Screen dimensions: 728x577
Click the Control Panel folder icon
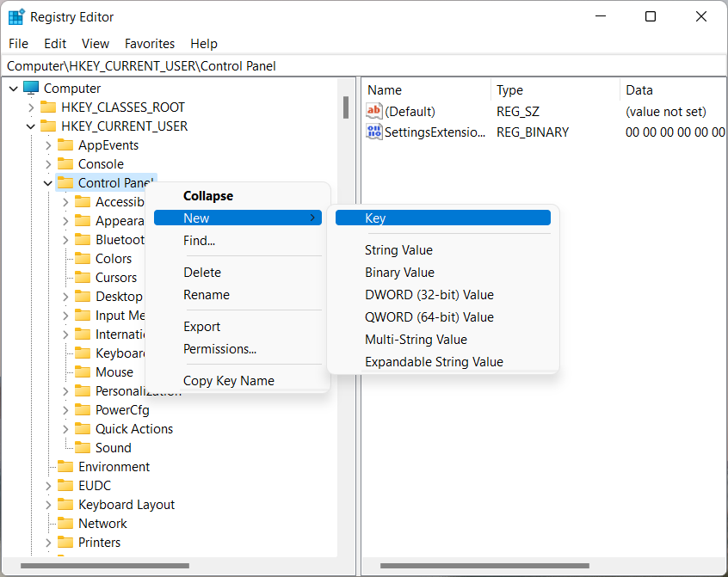(65, 183)
